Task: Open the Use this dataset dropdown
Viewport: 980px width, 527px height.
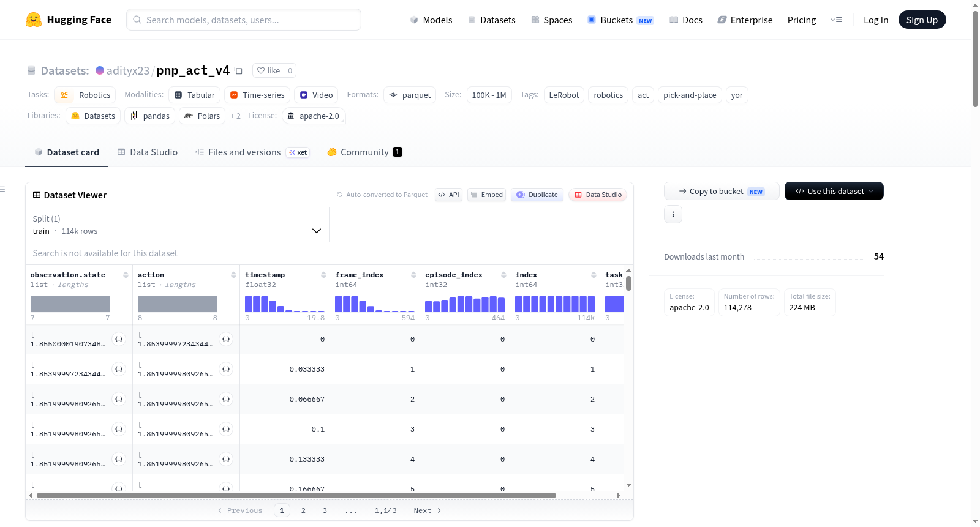Action: pyautogui.click(x=834, y=191)
